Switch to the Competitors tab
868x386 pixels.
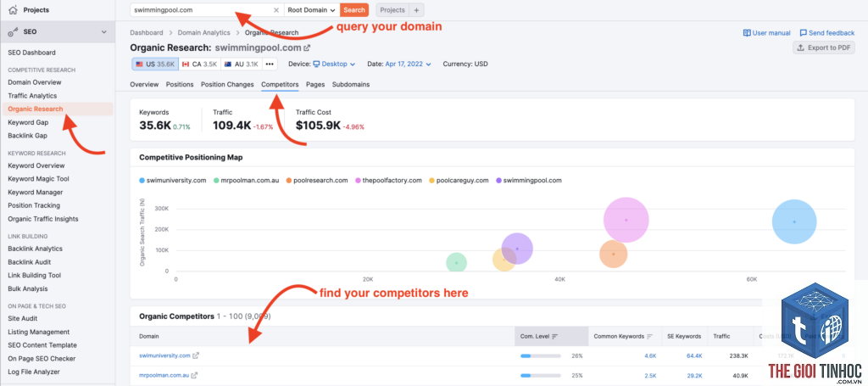[280, 84]
